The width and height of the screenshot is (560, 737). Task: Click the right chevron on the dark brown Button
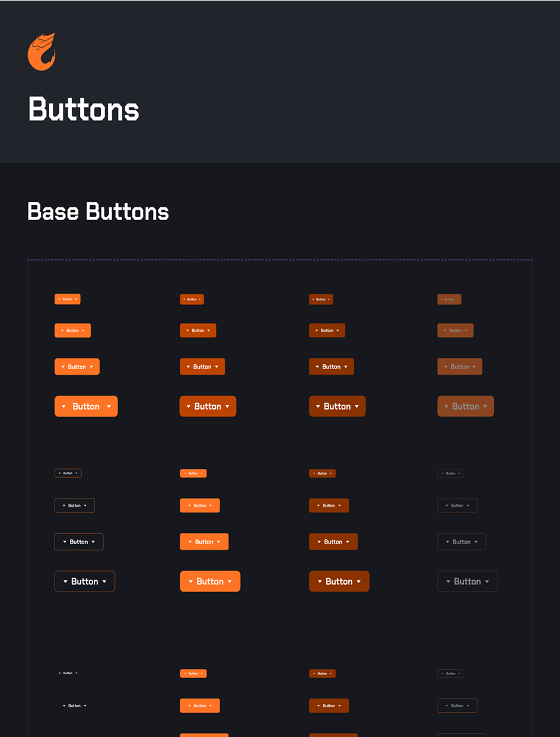point(359,581)
